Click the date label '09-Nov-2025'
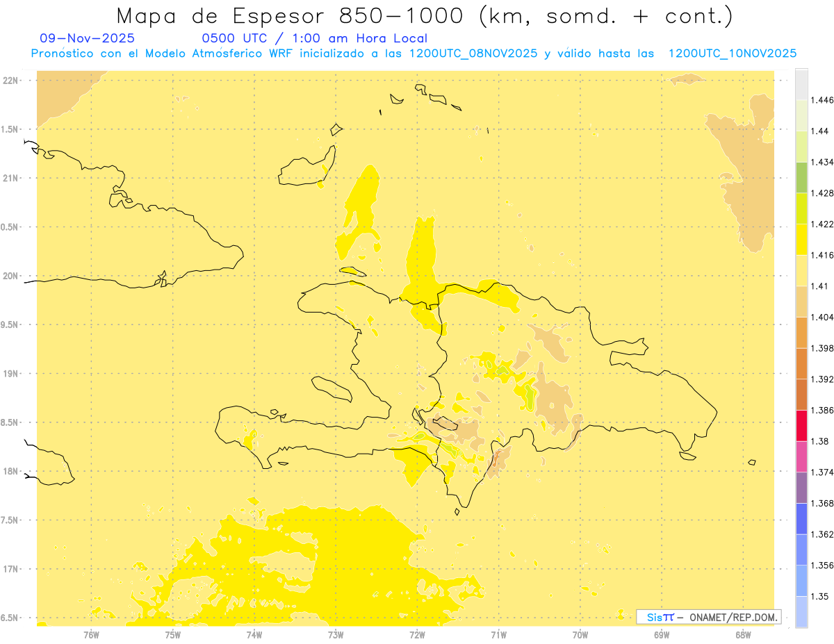The width and height of the screenshot is (834, 644). (88, 39)
